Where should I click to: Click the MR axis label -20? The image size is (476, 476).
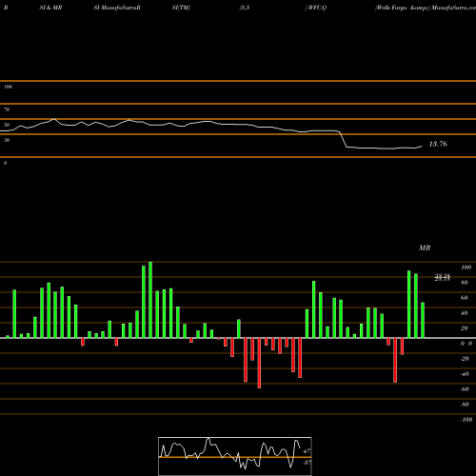point(465,359)
